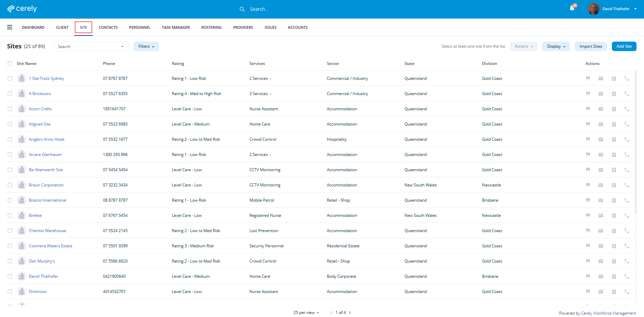Screen dimensions: 644x317
Task: Check the Aligned Site row checkbox
Action: [x=10, y=124]
